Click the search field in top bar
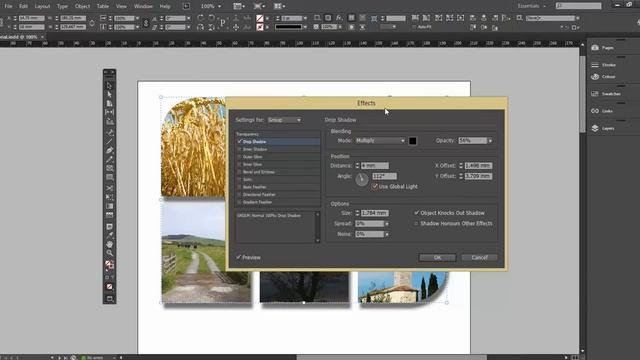This screenshot has height=360, width=640. [579, 6]
